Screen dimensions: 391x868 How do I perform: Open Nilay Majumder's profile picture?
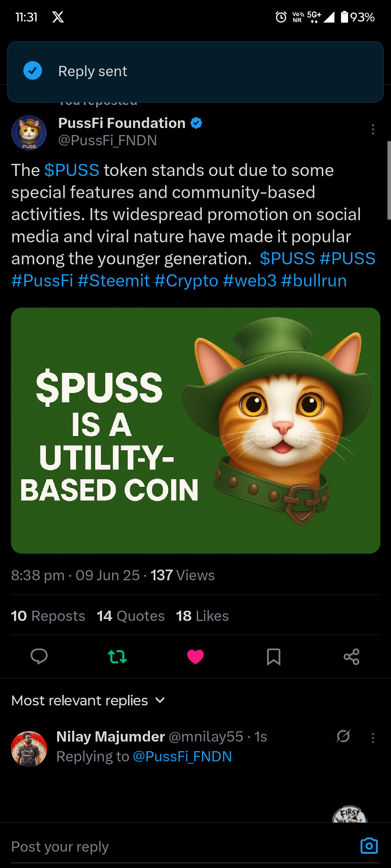(x=29, y=749)
